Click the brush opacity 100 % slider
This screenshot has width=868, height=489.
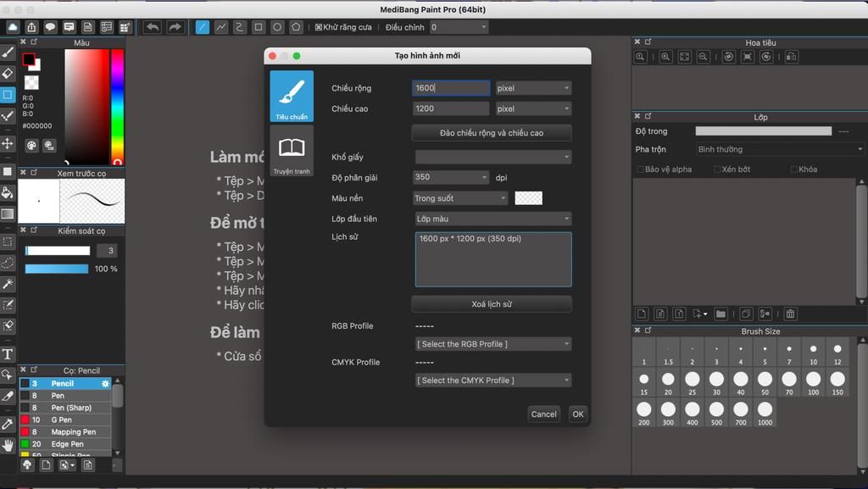pos(57,269)
